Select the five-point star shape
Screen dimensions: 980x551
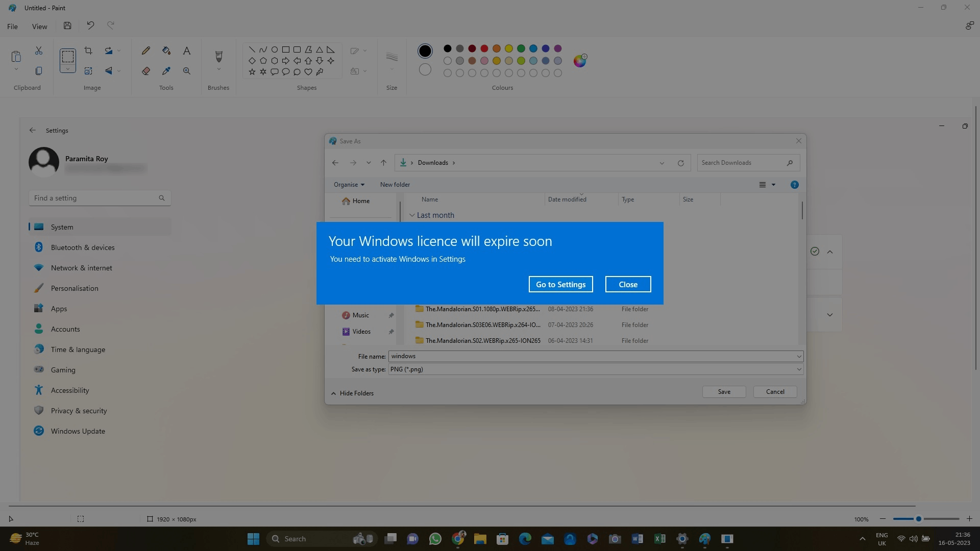click(x=252, y=72)
